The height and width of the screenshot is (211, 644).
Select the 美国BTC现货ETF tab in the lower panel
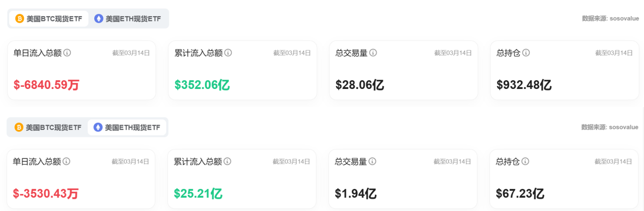48,127
